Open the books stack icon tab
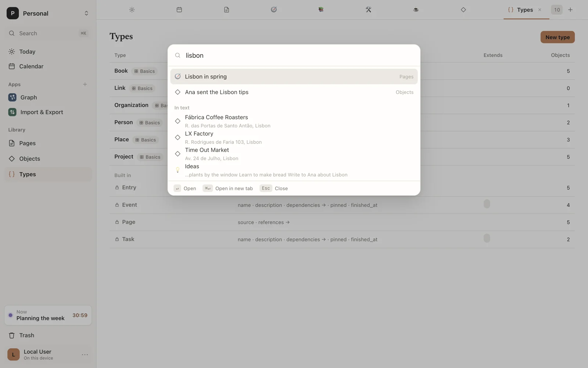 (321, 10)
